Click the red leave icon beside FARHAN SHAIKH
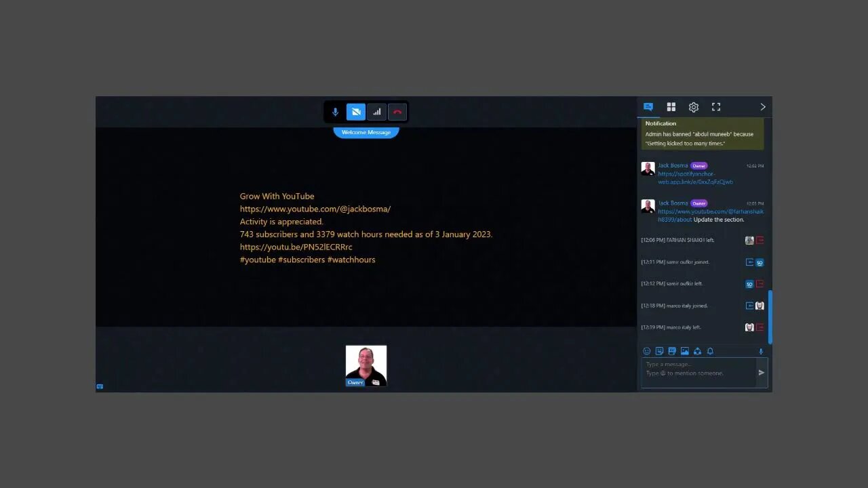The height and width of the screenshot is (488, 868). point(759,241)
